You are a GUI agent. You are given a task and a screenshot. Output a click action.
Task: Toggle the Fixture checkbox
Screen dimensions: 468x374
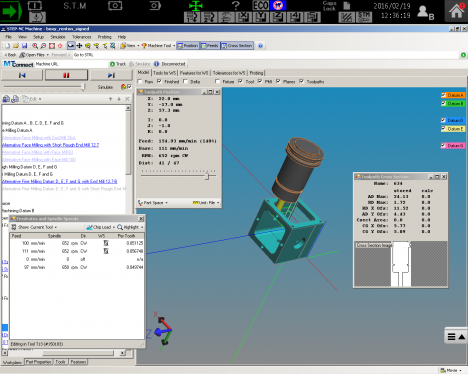[x=218, y=81]
